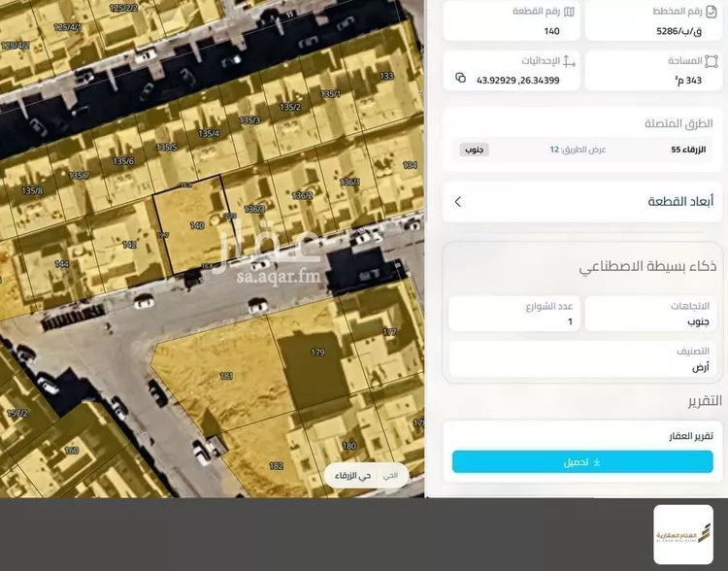
Task: Expand the أبعاد القطعة section chevron
Action: (458, 202)
